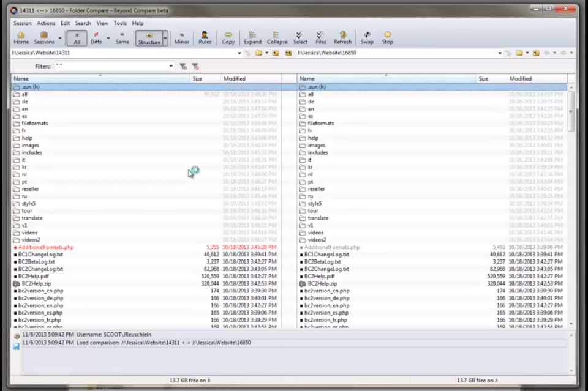Viewport: 588px width, 391px height.
Task: Click Expand All in the toolbar
Action: point(252,37)
